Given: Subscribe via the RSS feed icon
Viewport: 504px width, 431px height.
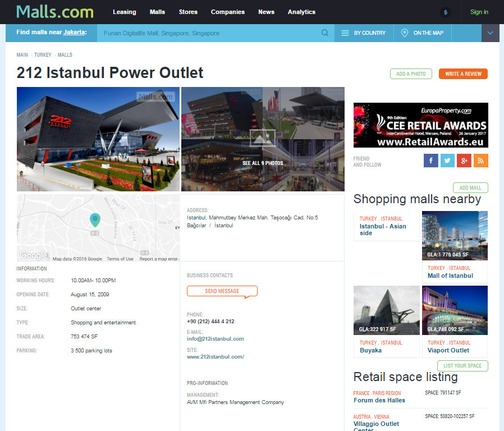Looking at the screenshot, I should click(x=481, y=161).
